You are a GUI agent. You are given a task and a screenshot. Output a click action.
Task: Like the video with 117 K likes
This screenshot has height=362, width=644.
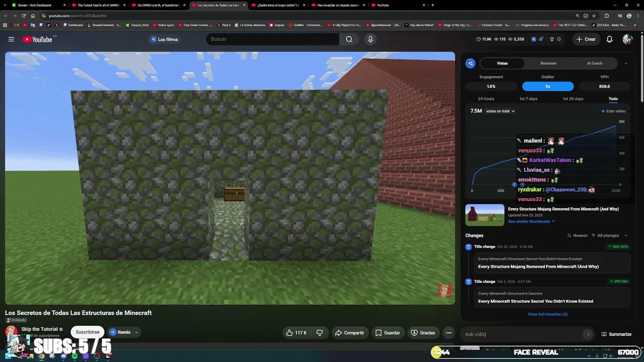click(296, 333)
